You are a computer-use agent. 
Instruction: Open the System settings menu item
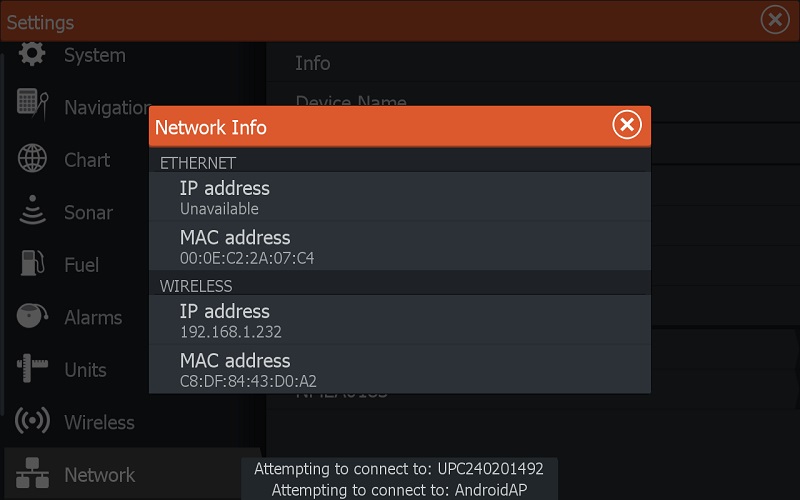[94, 55]
